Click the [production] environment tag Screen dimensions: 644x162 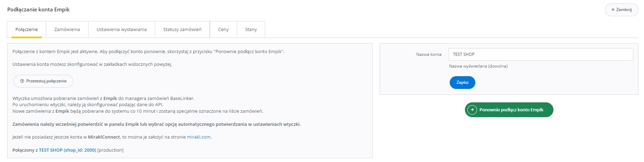click(x=111, y=150)
